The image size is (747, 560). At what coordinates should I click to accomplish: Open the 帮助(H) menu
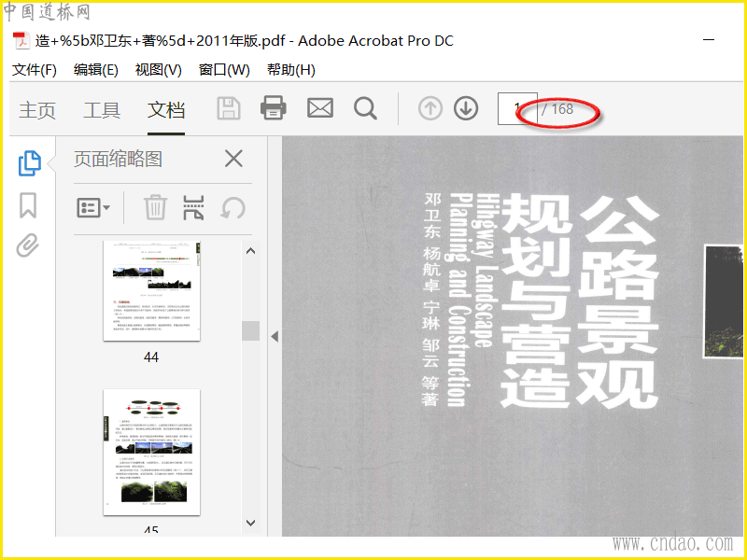[x=291, y=69]
